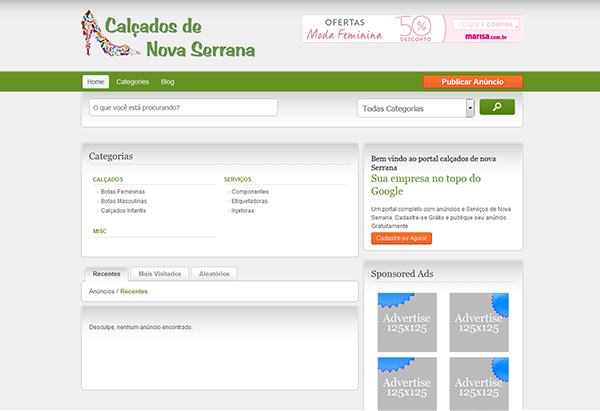Viewport: 600px width, 411px height.
Task: Click the Cadastre-se Agora! button
Action: tap(401, 238)
